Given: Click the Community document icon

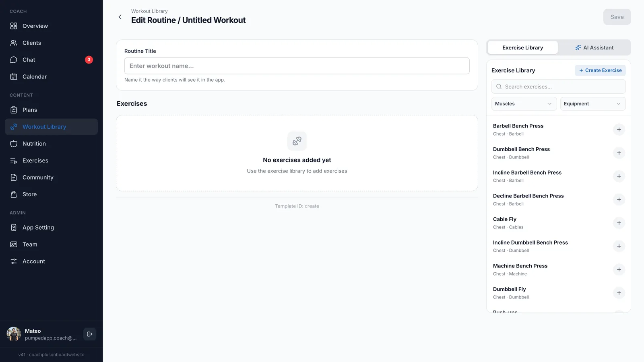Looking at the screenshot, I should pyautogui.click(x=14, y=177).
